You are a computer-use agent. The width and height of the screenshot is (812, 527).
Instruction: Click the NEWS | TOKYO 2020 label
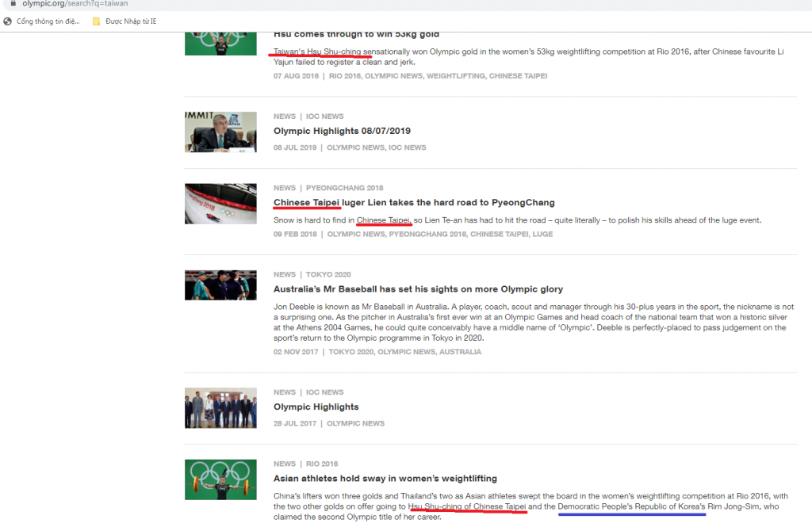pos(312,274)
